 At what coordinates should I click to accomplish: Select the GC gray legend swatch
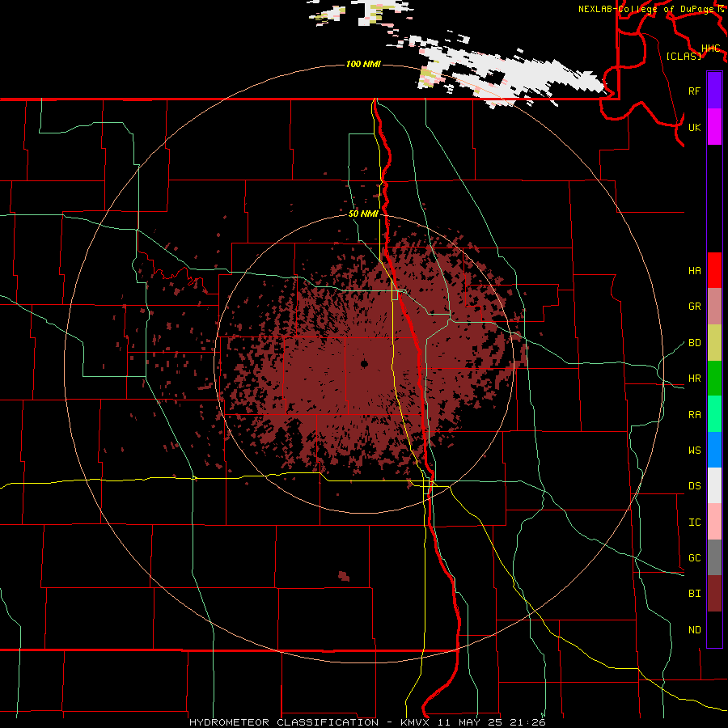tap(714, 557)
